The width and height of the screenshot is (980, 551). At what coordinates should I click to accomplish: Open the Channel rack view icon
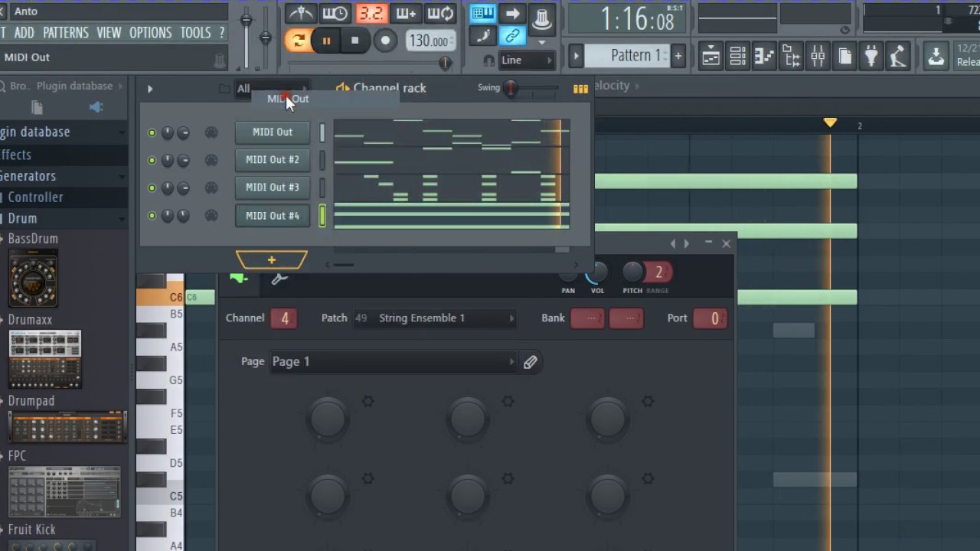coord(737,56)
